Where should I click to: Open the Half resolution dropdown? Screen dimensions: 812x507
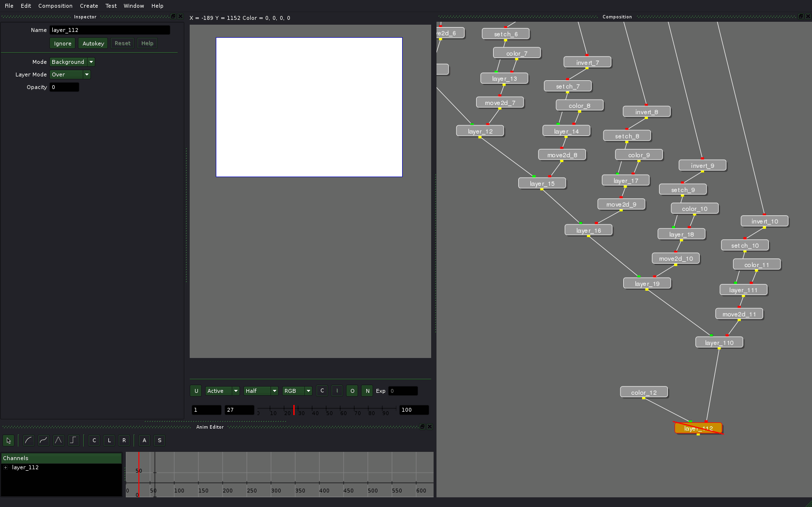[261, 391]
